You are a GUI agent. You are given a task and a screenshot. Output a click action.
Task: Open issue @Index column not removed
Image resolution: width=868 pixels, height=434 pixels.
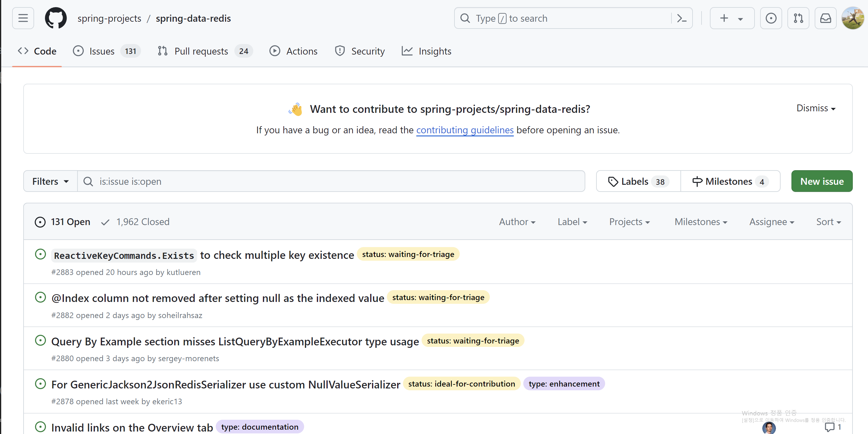pyautogui.click(x=218, y=298)
